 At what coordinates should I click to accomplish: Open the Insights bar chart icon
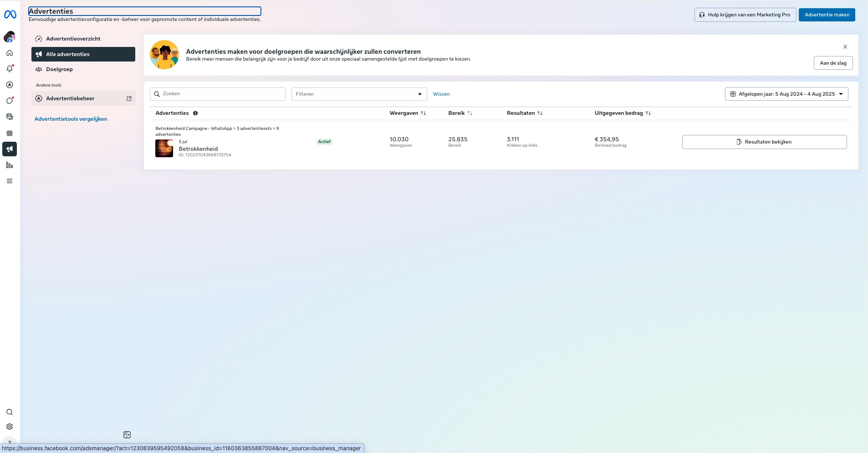pyautogui.click(x=10, y=165)
